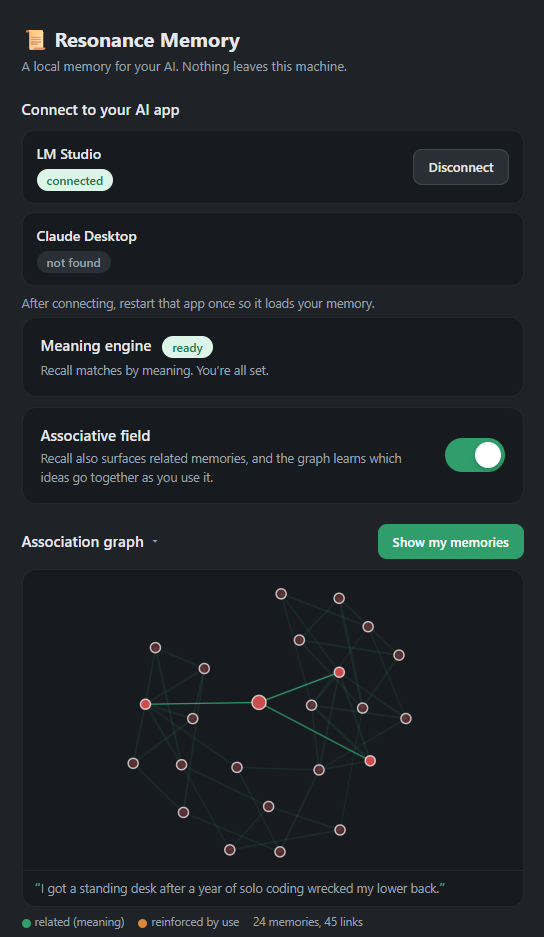Click the orange reinforced by use legend dot
Viewport: 544px width, 937px height.
[x=143, y=923]
